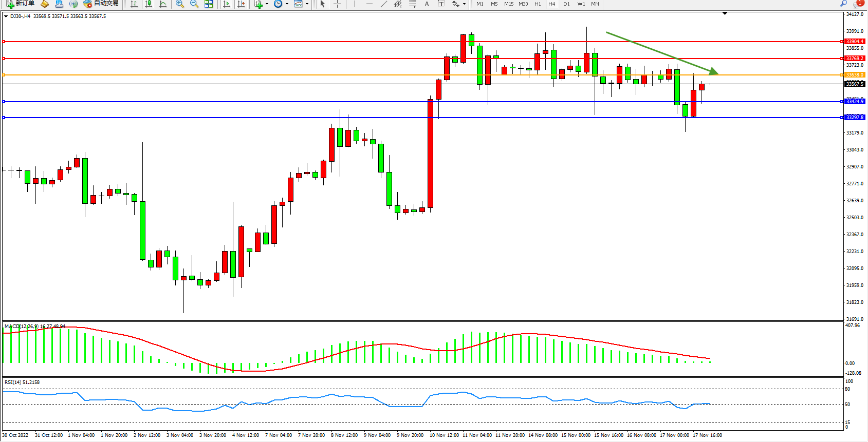Toggle chart auto-scroll to latest bar
The height and width of the screenshot is (442, 868).
click(227, 4)
